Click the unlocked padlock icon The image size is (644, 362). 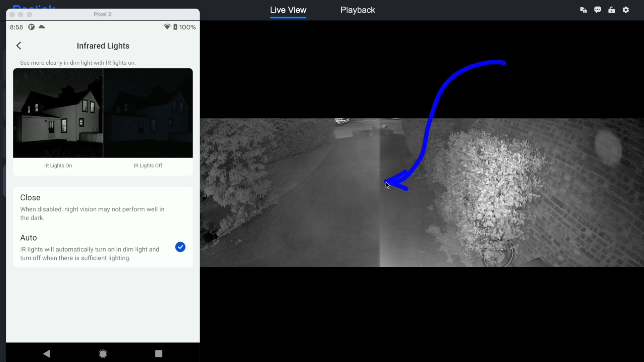(611, 10)
